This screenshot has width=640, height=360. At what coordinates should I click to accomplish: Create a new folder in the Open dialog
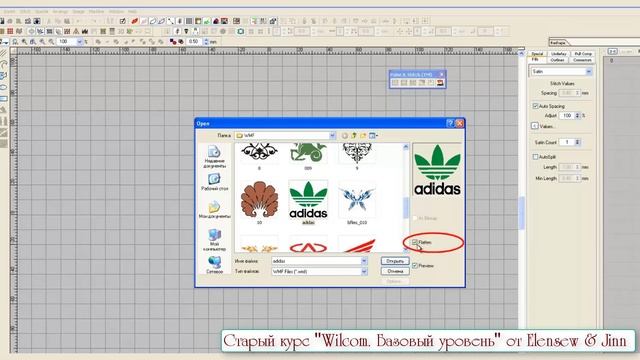coord(363,136)
